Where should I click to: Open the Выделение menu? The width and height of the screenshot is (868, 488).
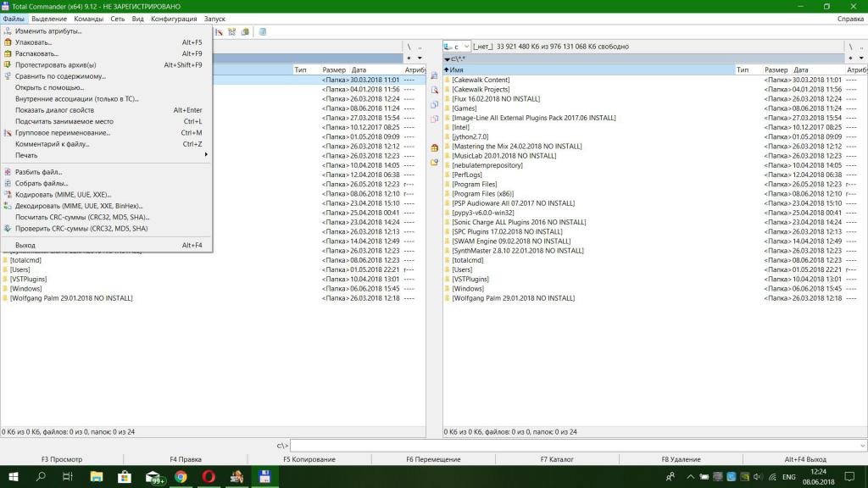click(49, 19)
